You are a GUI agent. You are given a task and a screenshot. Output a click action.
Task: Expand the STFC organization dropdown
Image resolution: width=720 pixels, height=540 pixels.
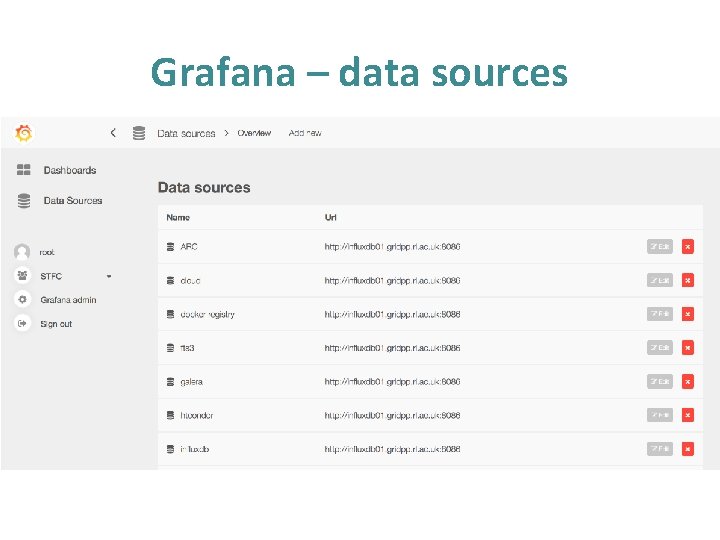[109, 276]
